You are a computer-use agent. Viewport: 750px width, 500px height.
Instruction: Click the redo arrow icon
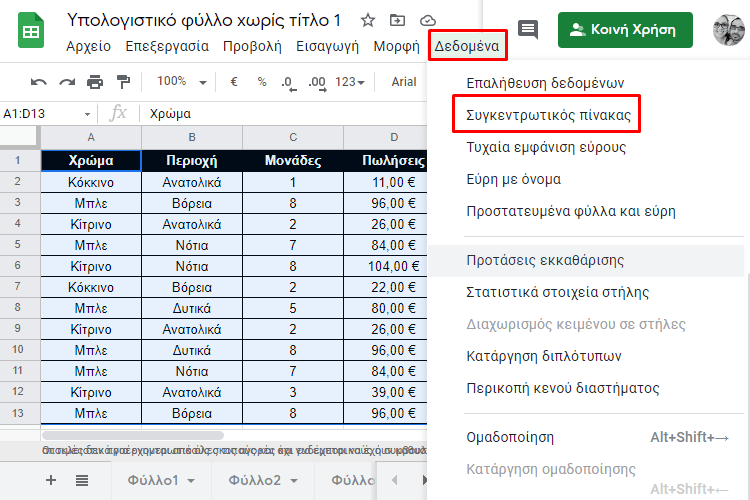(x=67, y=82)
